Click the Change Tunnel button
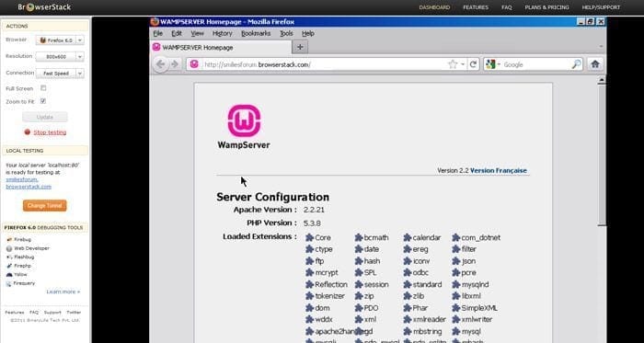 click(45, 206)
